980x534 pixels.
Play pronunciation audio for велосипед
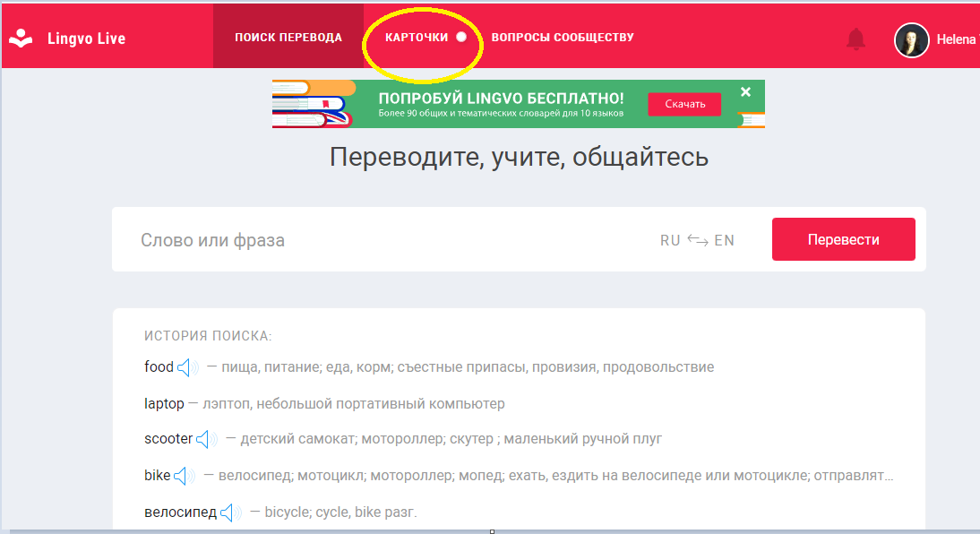[x=230, y=512]
